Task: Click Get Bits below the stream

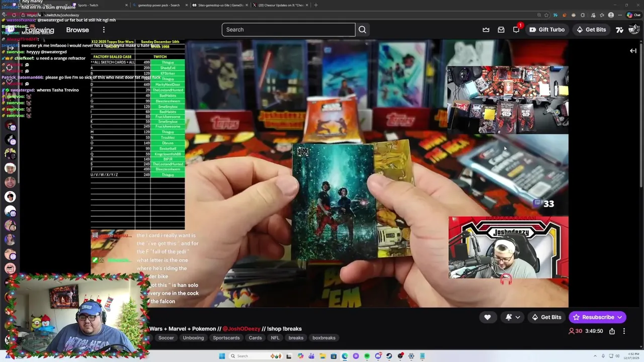Action: click(546, 317)
